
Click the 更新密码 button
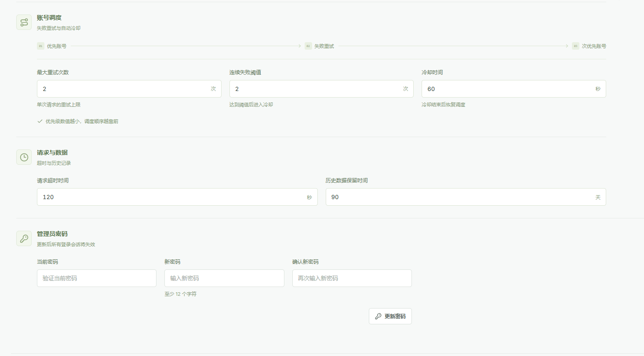390,316
